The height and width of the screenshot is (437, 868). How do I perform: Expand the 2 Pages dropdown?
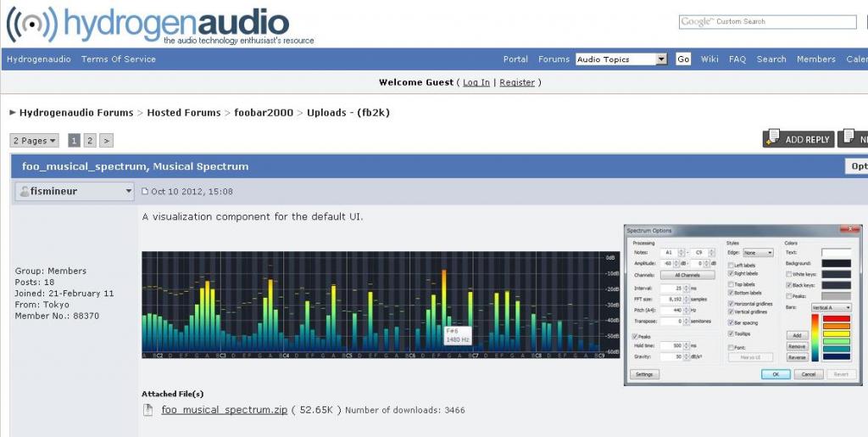tap(35, 141)
